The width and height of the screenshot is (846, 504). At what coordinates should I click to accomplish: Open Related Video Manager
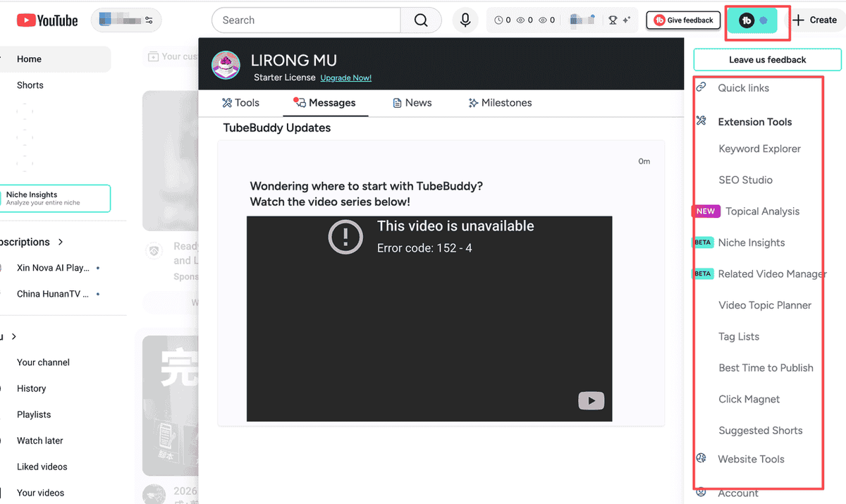click(772, 273)
